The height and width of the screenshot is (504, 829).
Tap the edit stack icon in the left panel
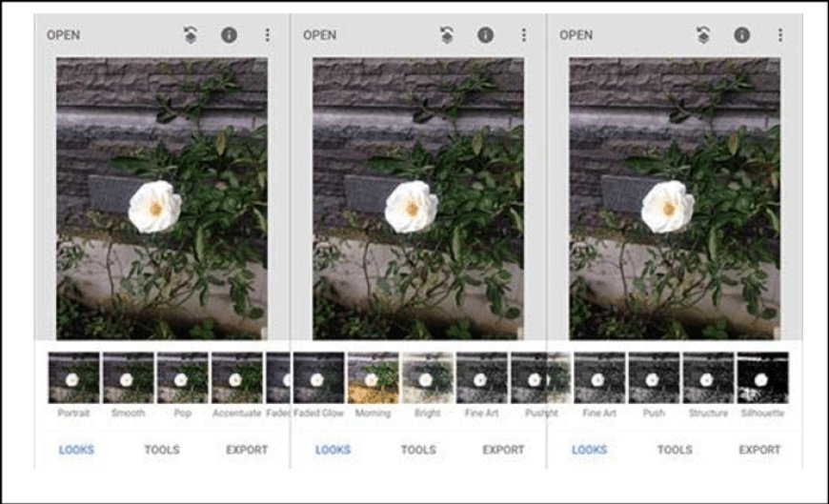click(x=191, y=35)
